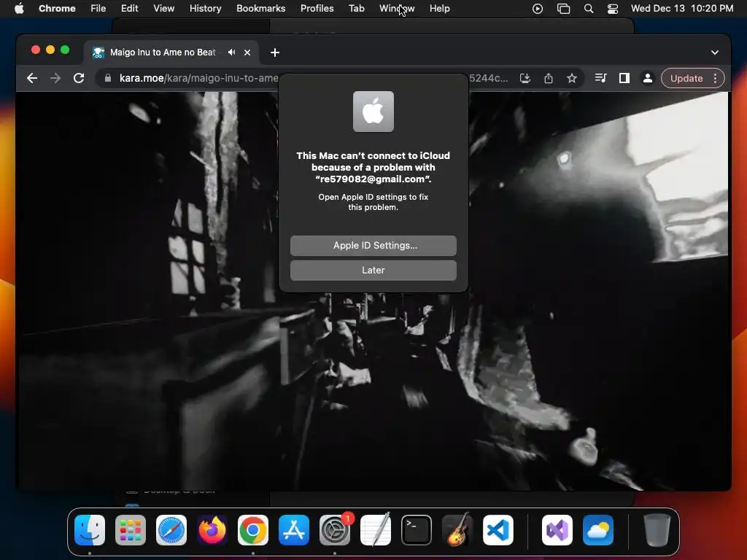Close the Maigo Inu to Ame no Beat tab
The width and height of the screenshot is (747, 560).
click(247, 52)
